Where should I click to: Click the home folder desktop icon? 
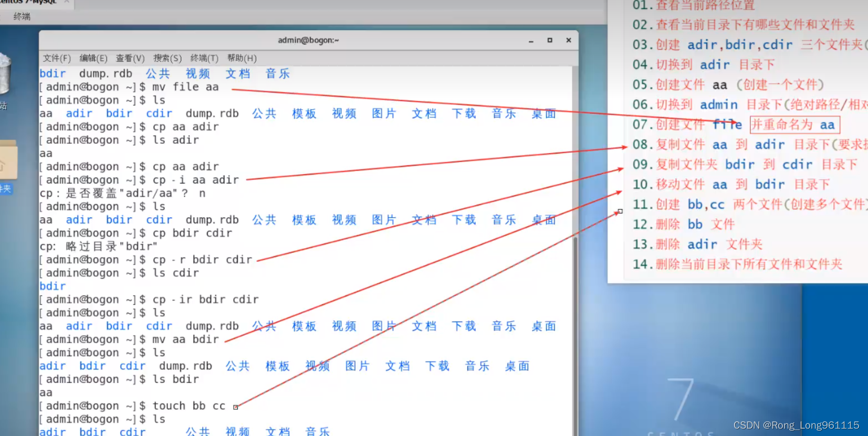coord(7,160)
